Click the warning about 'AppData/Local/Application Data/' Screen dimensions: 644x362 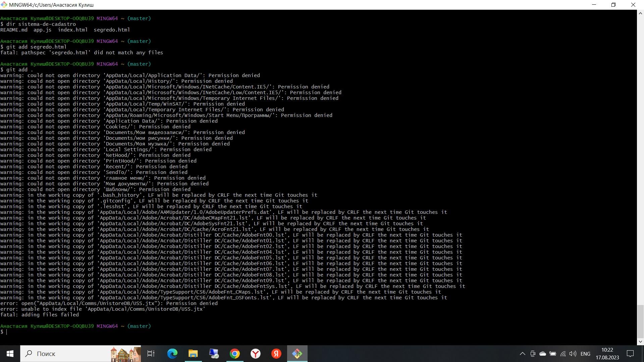130,75
